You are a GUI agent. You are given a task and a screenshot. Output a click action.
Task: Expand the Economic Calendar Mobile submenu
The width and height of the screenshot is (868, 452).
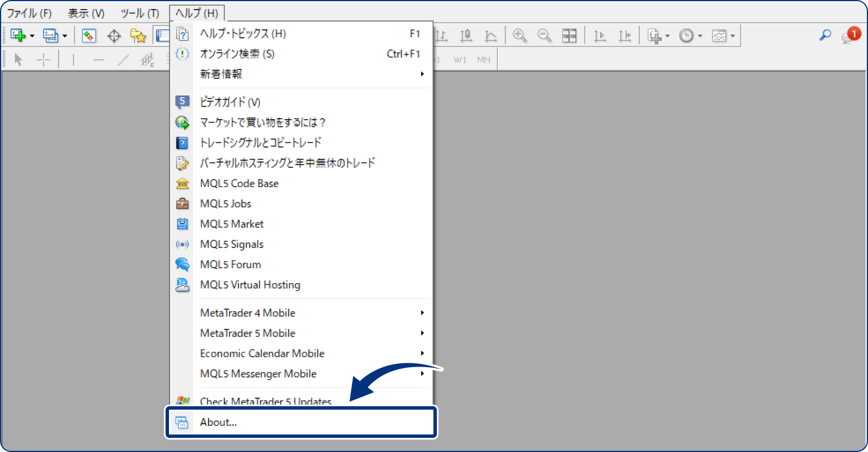point(301,354)
